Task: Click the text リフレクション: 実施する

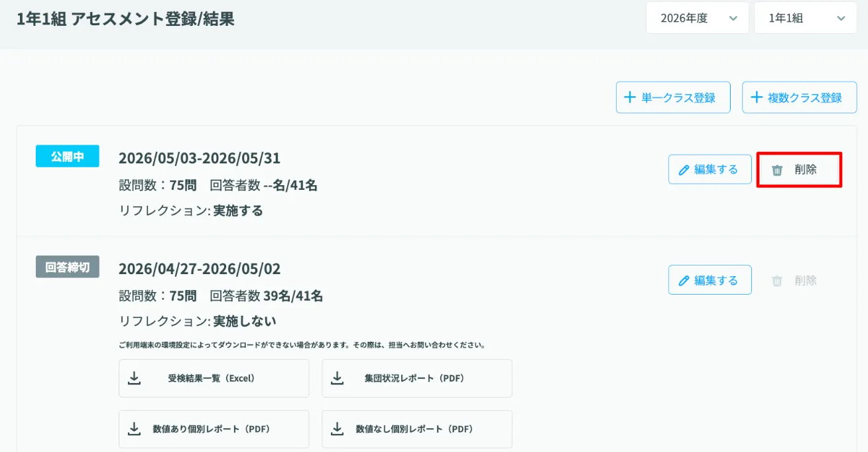Action: 191,211
